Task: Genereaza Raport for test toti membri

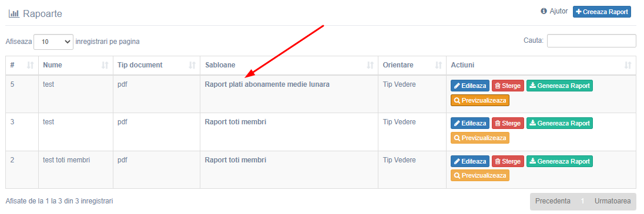Action: pos(559,161)
